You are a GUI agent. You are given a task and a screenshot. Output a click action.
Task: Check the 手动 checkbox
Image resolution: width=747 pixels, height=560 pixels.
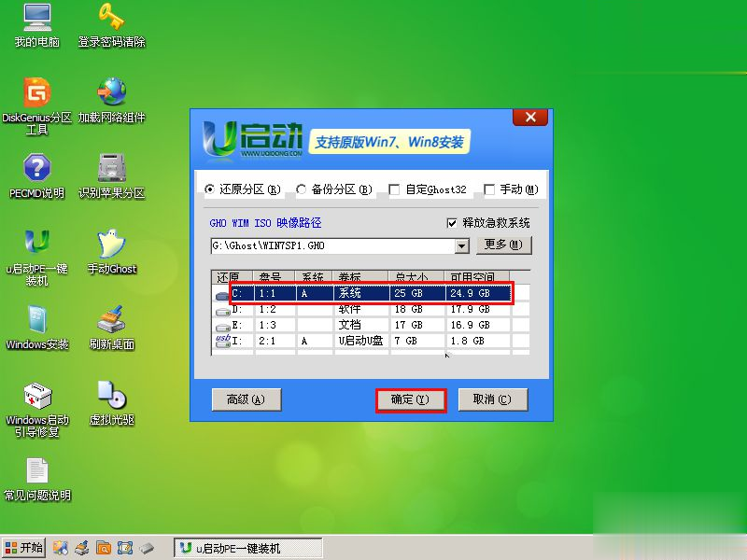coord(489,189)
